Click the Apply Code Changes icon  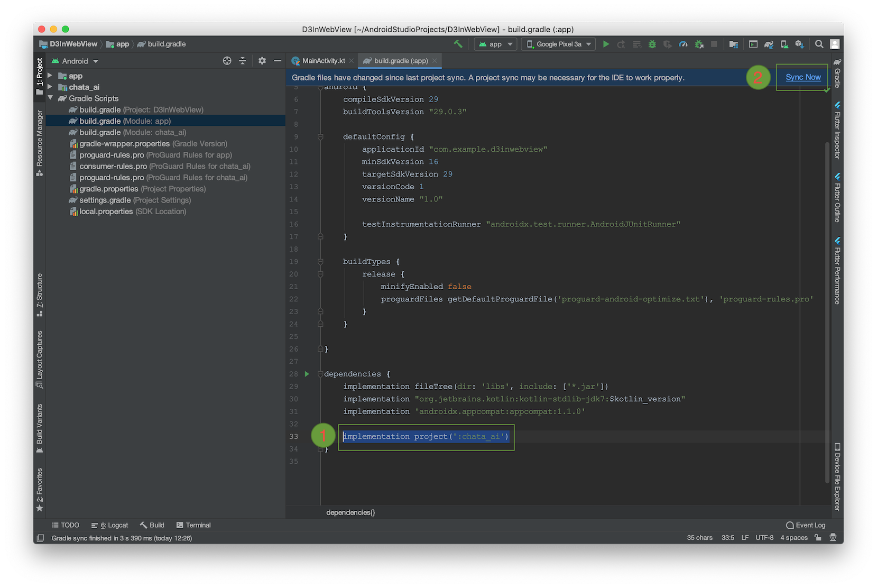tap(637, 44)
